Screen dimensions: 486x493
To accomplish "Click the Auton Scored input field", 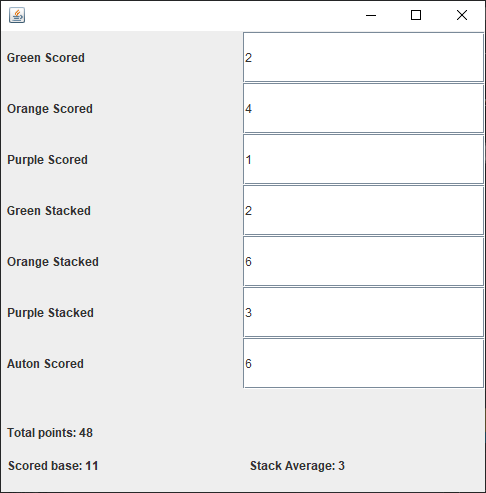I will pyautogui.click(x=363, y=363).
